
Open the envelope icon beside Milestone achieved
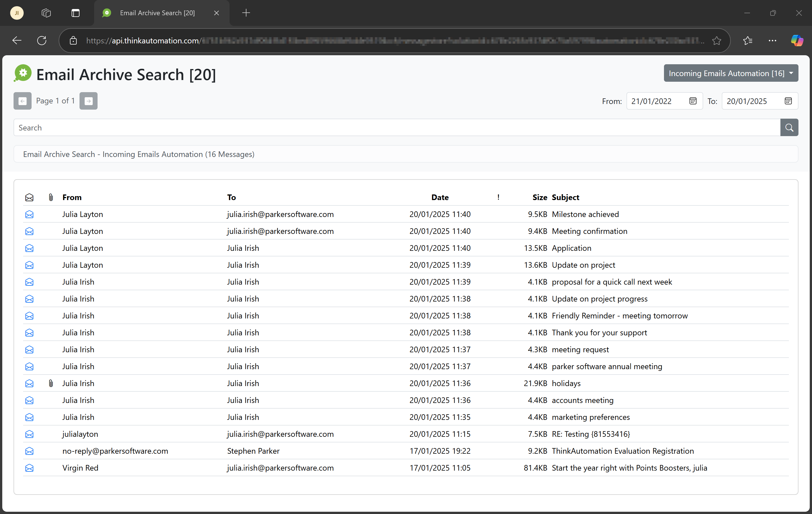[x=29, y=214]
